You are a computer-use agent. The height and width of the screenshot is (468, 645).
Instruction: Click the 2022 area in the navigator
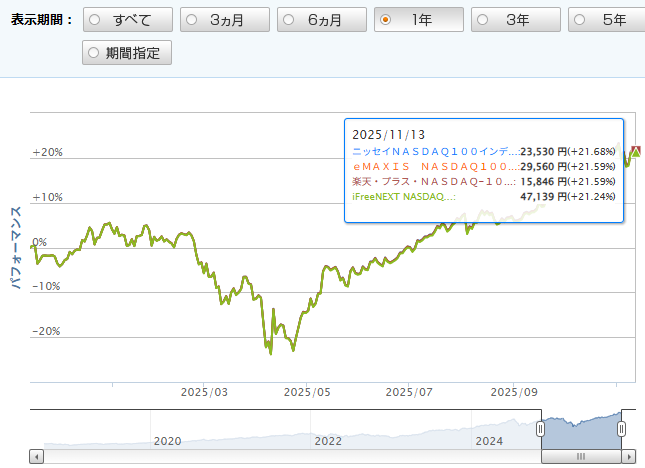(328, 440)
